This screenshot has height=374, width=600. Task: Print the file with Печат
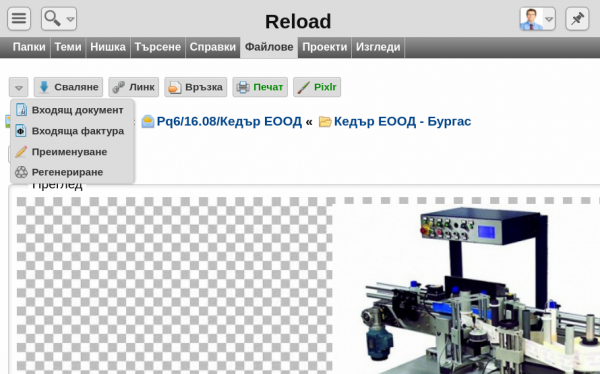(260, 87)
